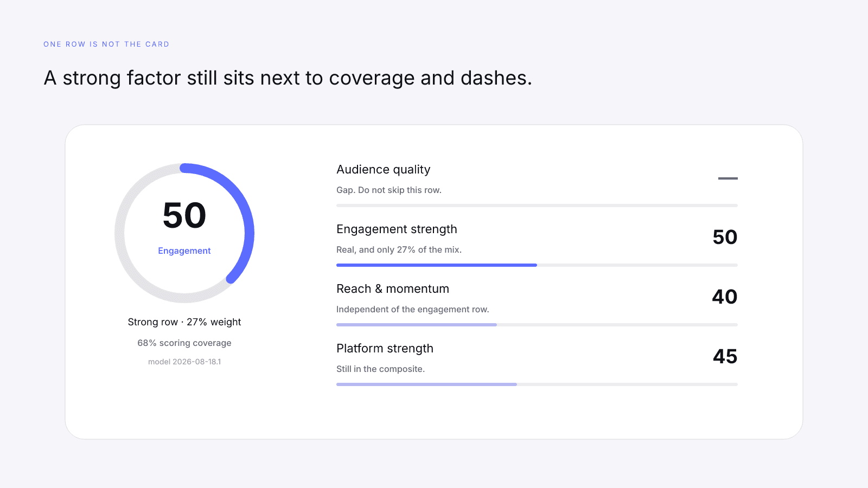The height and width of the screenshot is (488, 868).
Task: Select the 'Audience quality' row title
Action: click(384, 170)
